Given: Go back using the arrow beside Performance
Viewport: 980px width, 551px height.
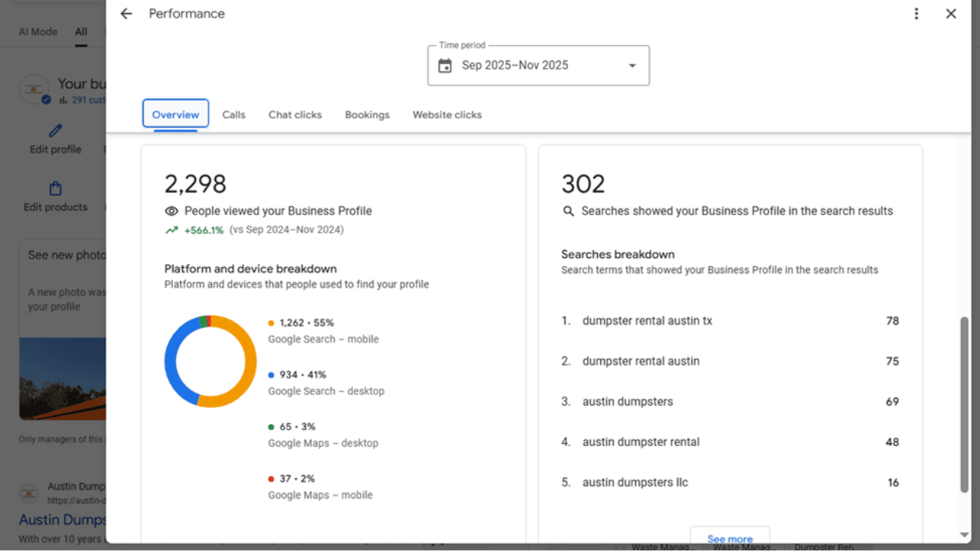Looking at the screenshot, I should coord(126,14).
